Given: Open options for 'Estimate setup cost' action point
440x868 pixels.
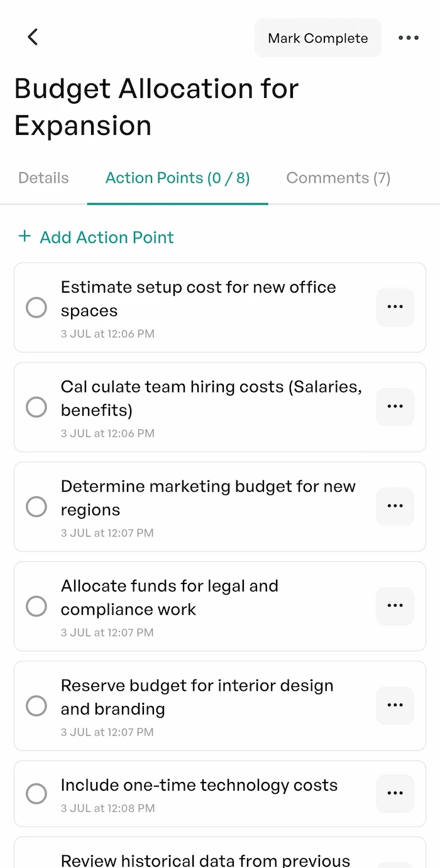Looking at the screenshot, I should [395, 307].
